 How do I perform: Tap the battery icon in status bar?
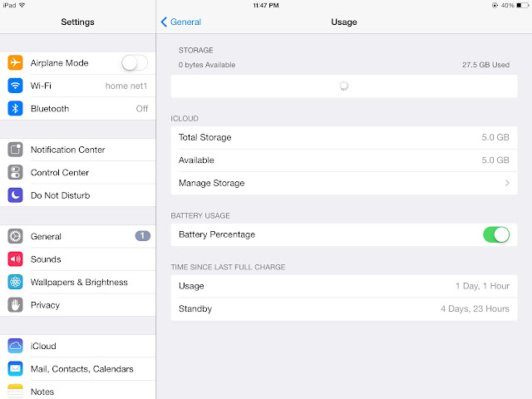point(523,6)
